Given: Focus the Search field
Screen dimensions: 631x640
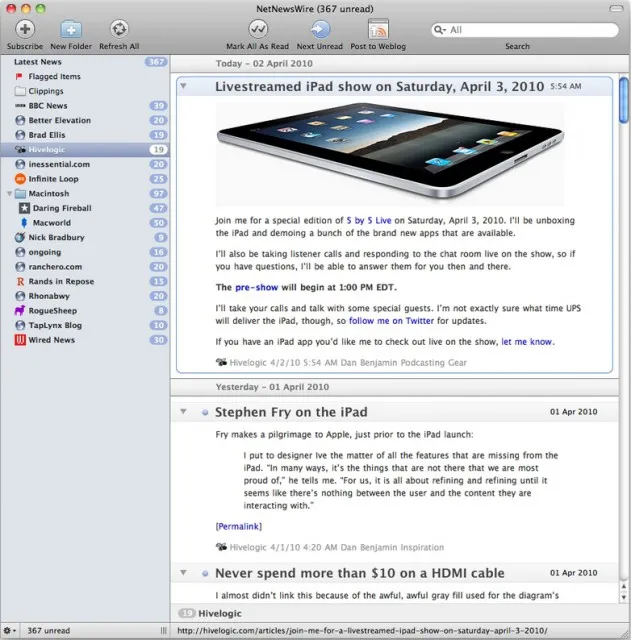Looking at the screenshot, I should (x=525, y=30).
